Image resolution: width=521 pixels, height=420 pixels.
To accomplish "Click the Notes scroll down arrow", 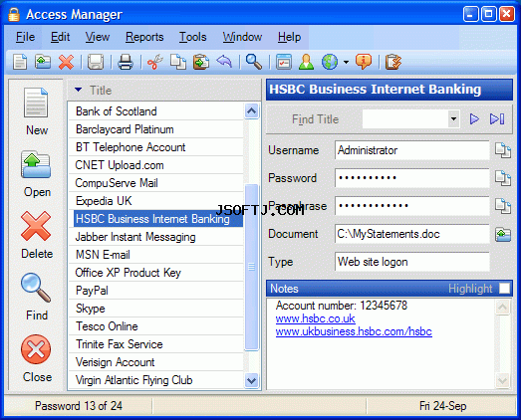I will [x=502, y=380].
